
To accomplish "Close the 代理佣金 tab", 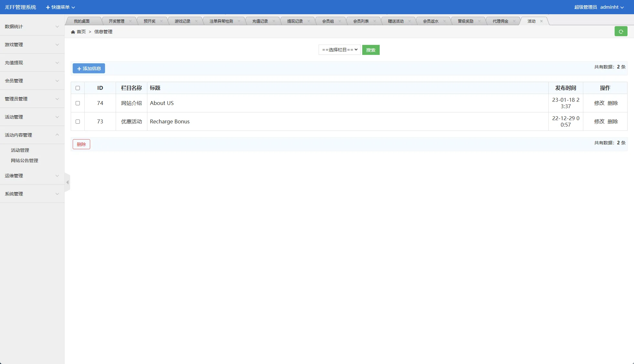I will click(x=514, y=21).
